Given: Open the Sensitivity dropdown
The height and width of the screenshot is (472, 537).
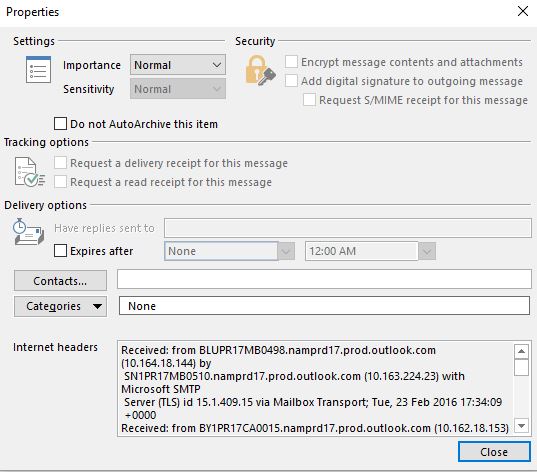Looking at the screenshot, I should click(x=178, y=89).
